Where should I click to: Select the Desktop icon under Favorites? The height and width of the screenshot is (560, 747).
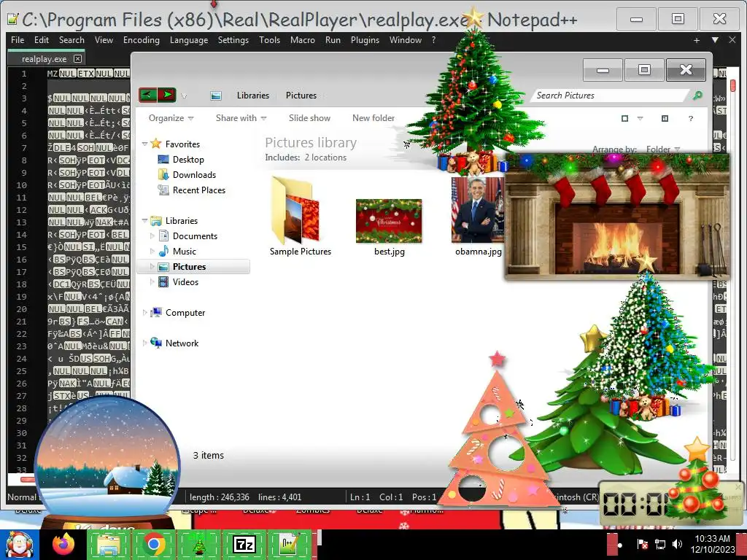coord(163,159)
